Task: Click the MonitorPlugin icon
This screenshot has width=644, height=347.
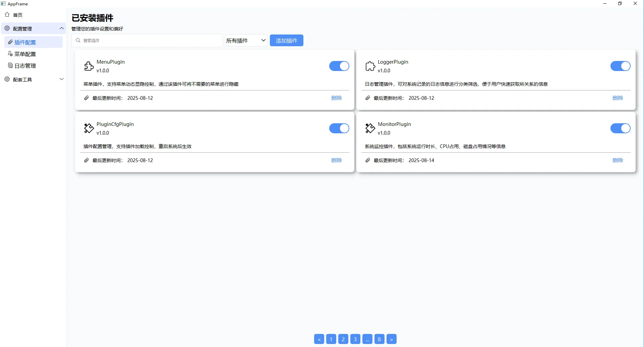Action: (x=370, y=128)
